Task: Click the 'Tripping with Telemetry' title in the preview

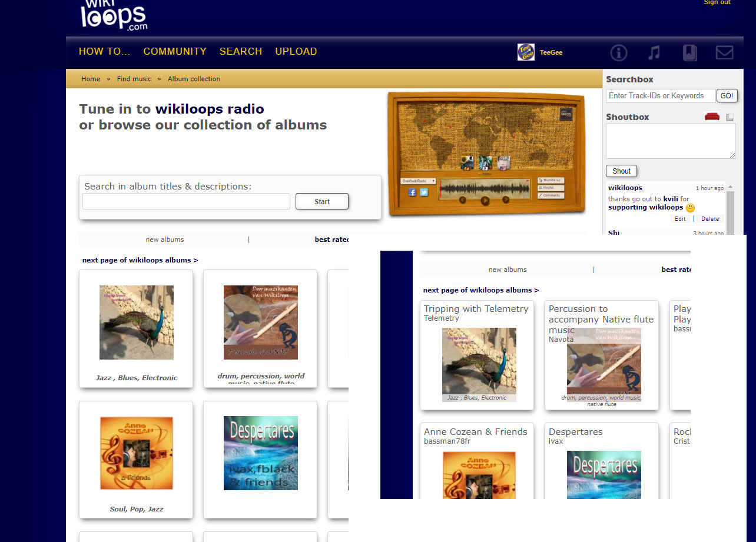Action: coord(476,308)
